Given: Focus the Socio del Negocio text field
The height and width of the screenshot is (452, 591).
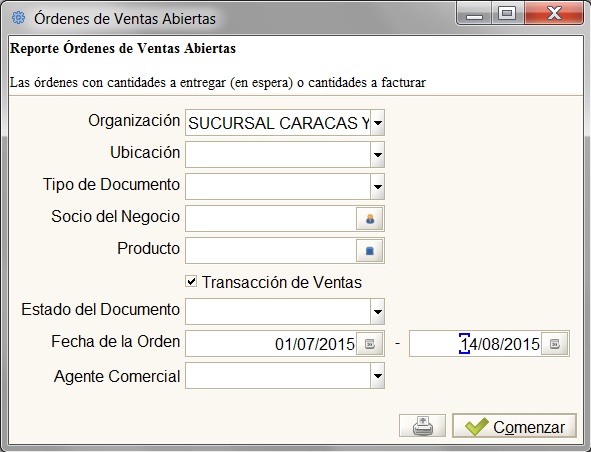Looking at the screenshot, I should [271, 219].
